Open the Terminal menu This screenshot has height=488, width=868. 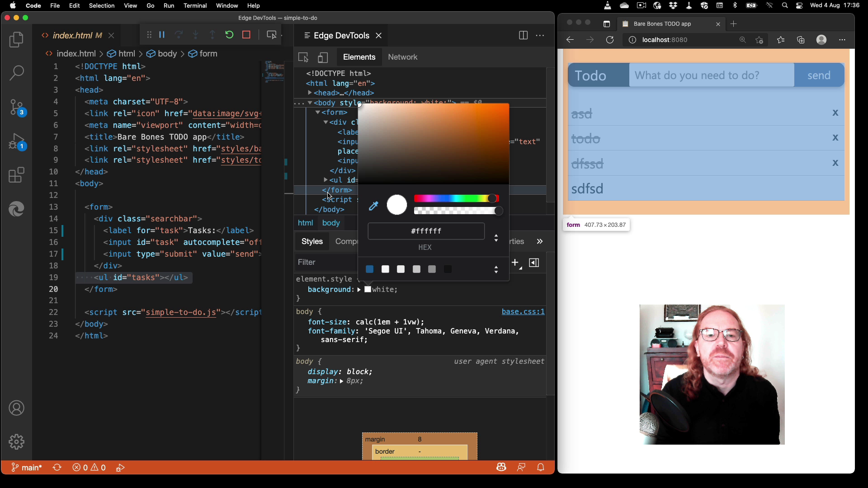point(195,5)
